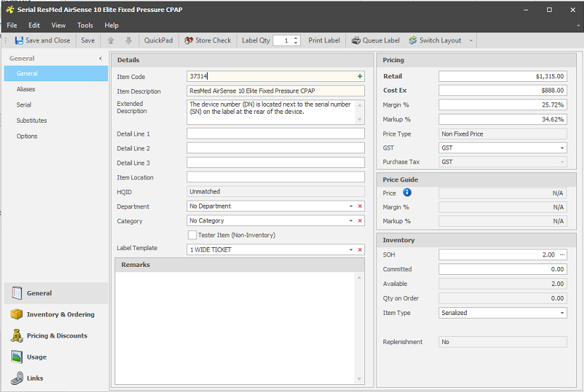
Task: Open the Category dropdown
Action: (x=351, y=220)
